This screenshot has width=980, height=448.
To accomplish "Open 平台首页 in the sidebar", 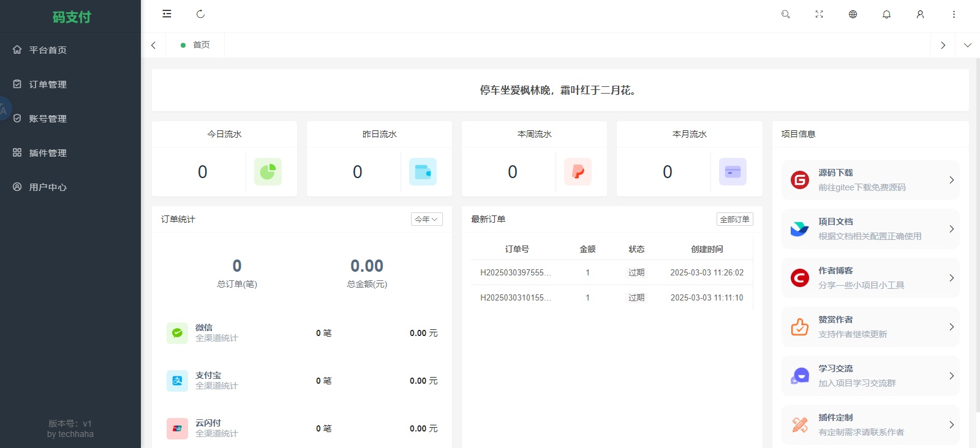I will tap(70, 50).
